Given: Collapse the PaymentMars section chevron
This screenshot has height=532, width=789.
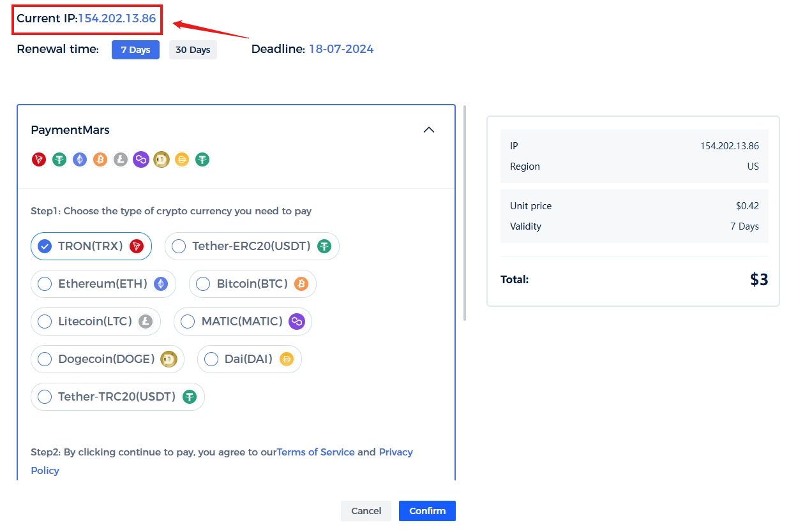Looking at the screenshot, I should point(429,130).
